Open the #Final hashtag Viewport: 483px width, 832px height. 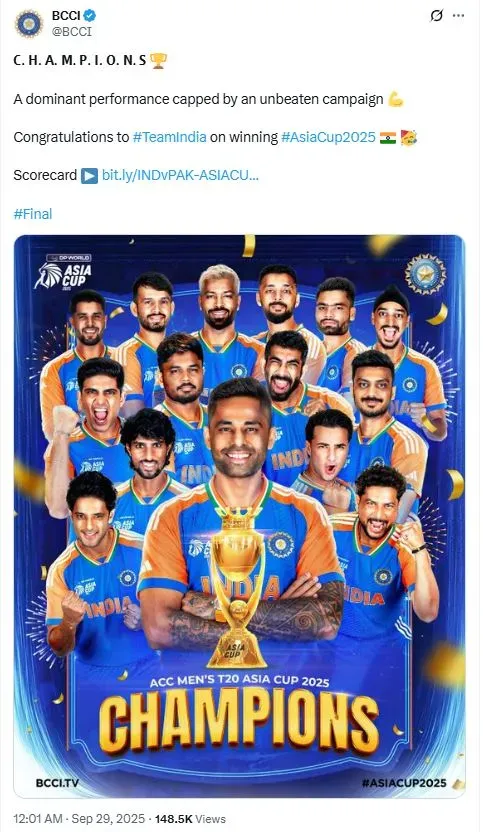[33, 214]
